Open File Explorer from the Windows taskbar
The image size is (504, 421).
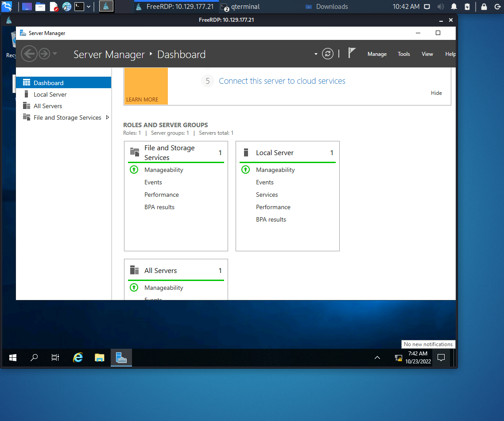click(x=99, y=357)
